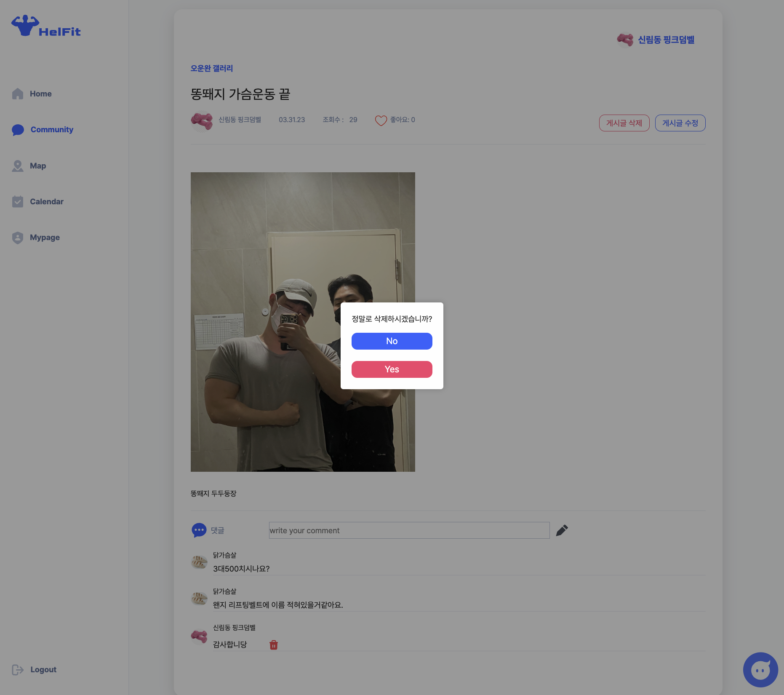Image resolution: width=784 pixels, height=695 pixels.
Task: Submit comment with pencil icon
Action: 562,530
